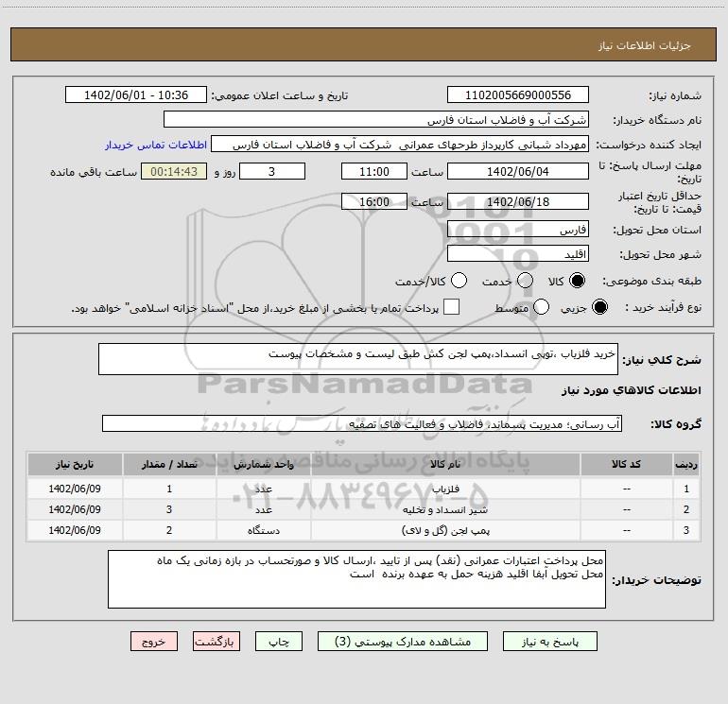Click the گروه کالا field
728x704 pixels.
[362, 423]
